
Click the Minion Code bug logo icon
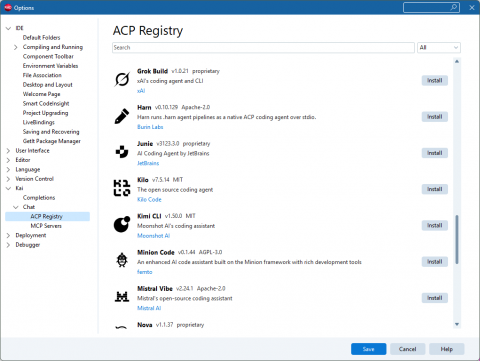(x=122, y=260)
